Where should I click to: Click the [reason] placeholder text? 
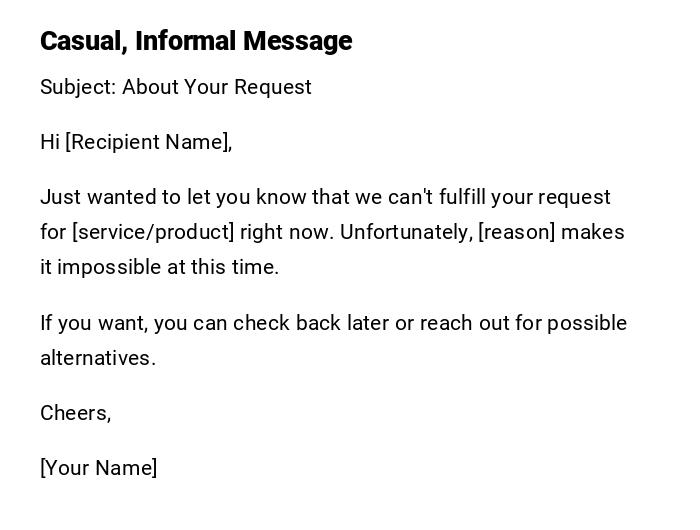pos(516,232)
